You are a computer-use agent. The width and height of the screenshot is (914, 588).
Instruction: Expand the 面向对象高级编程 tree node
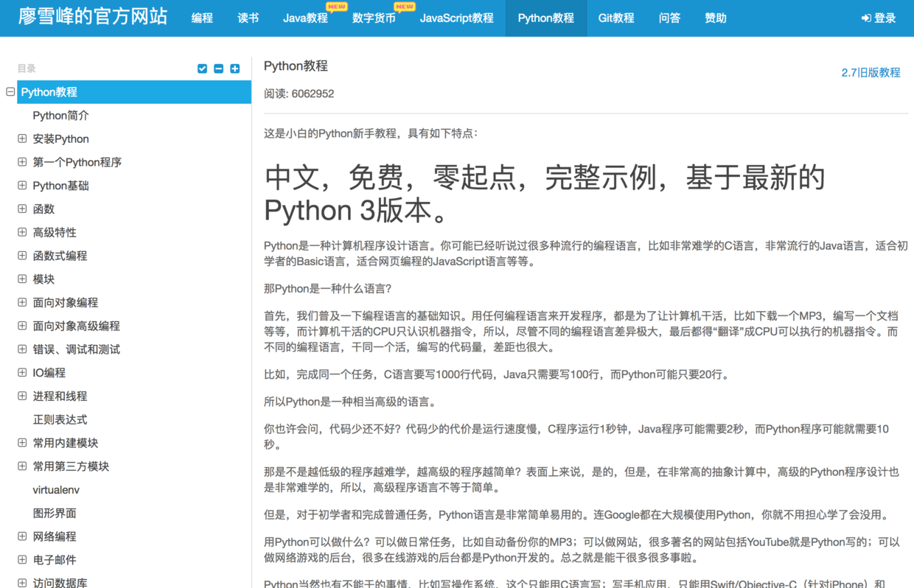(22, 326)
